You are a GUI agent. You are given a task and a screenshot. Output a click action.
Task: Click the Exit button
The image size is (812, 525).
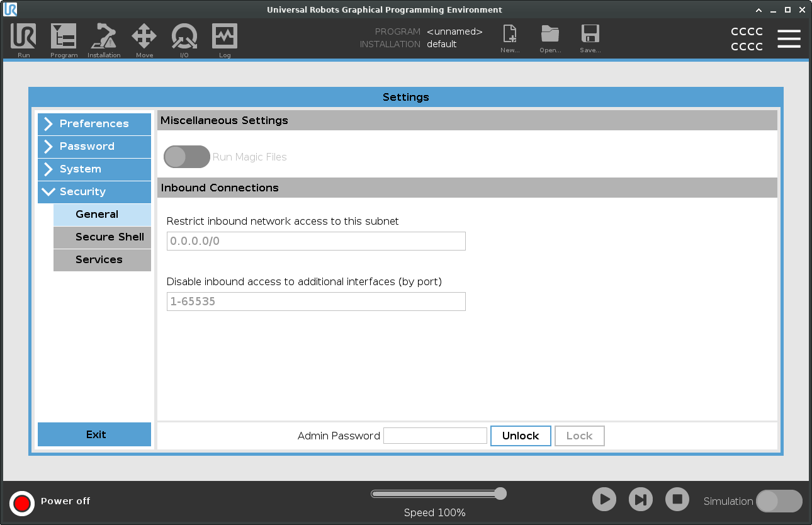point(94,434)
